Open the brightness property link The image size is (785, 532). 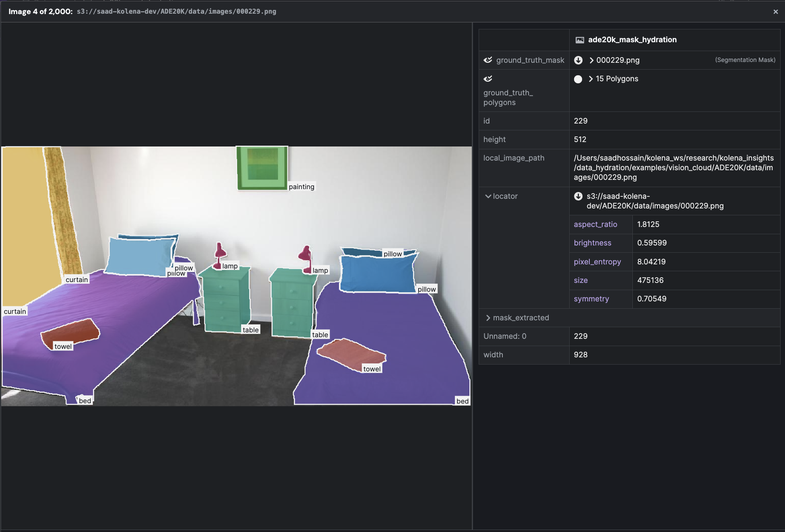pos(592,243)
